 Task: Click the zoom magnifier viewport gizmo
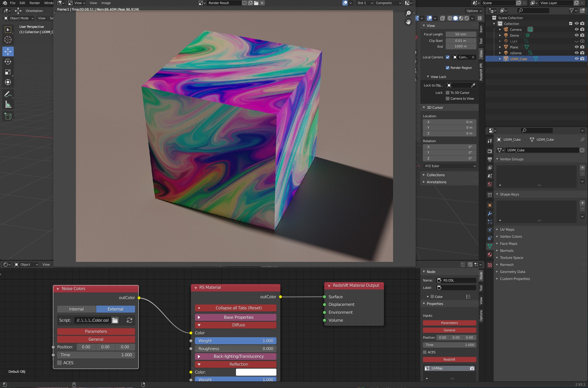coord(408,13)
